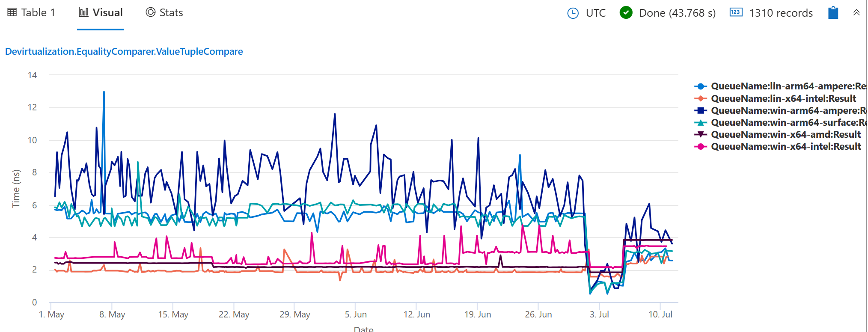The height and width of the screenshot is (332, 868).
Task: Collapse the pane using the double chevron
Action: (856, 13)
